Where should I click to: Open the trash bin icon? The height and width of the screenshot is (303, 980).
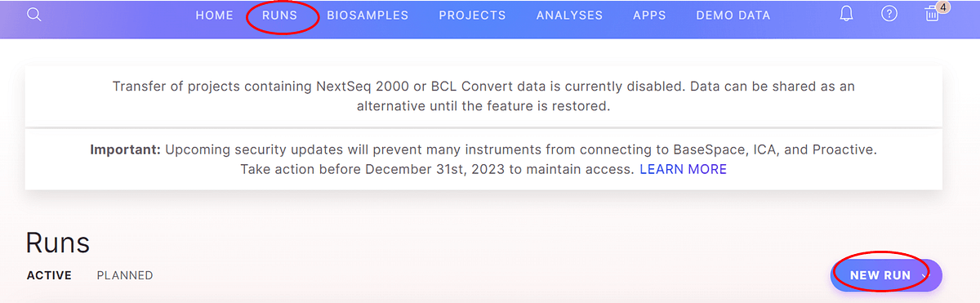click(x=931, y=15)
